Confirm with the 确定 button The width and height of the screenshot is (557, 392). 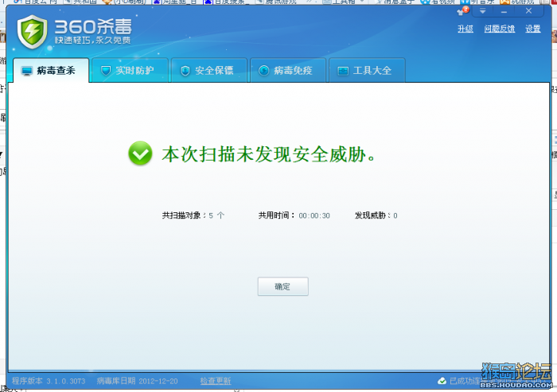tap(282, 286)
